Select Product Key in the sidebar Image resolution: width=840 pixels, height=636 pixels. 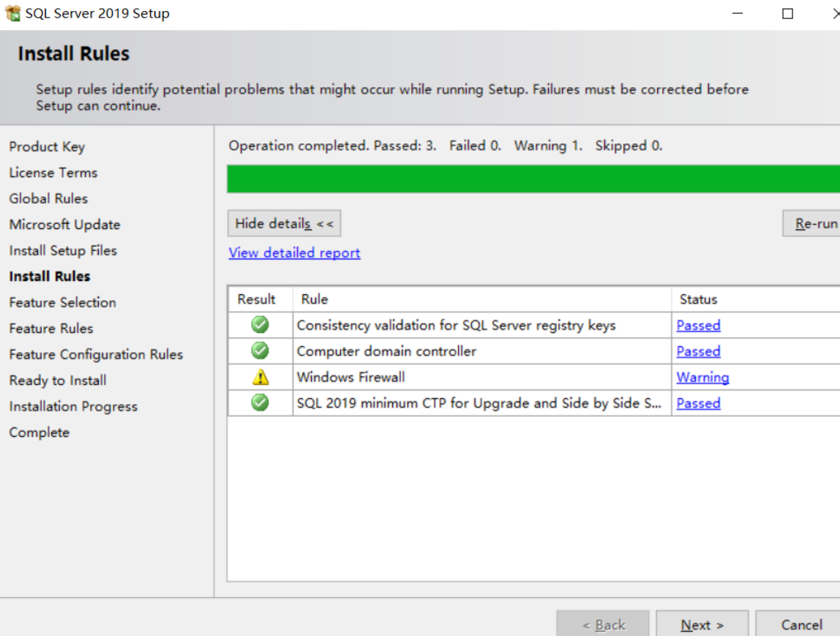coord(47,146)
